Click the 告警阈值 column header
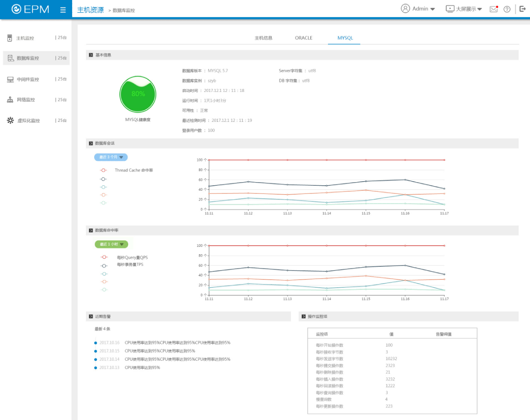 click(x=443, y=334)
